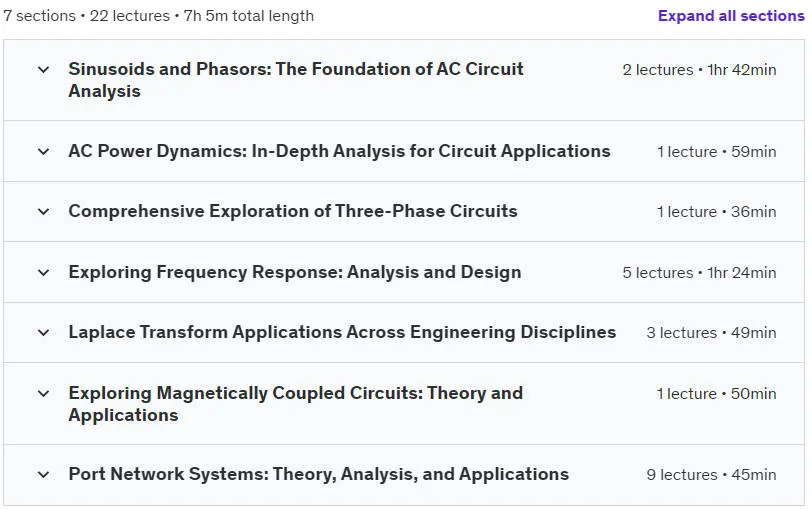
Task: Expand Three-Phase Circuits section chevron
Action: click(x=44, y=212)
